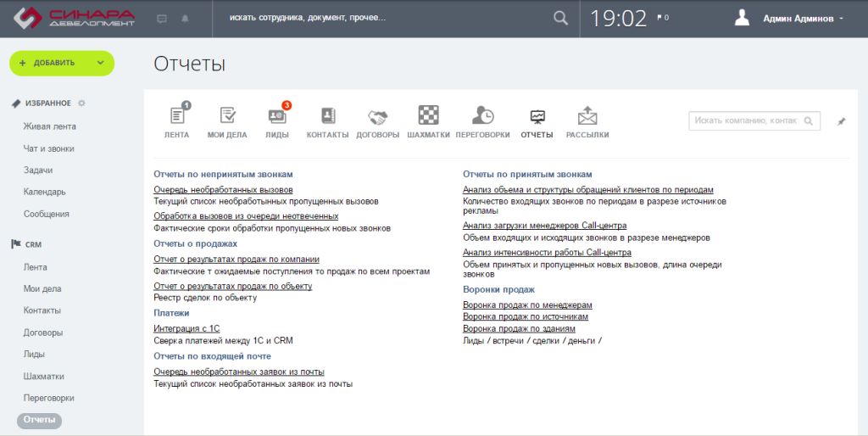Open the Переговоры icon with clock

point(482,115)
